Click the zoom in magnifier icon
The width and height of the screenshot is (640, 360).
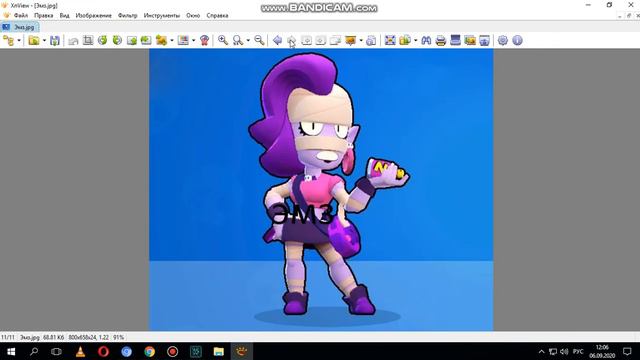pyautogui.click(x=222, y=40)
